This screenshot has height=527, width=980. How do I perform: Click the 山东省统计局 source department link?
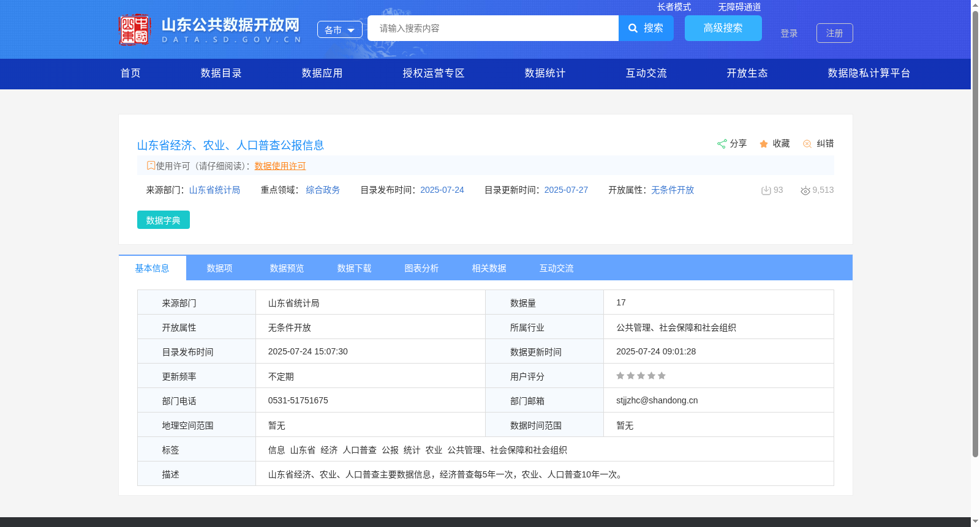click(214, 190)
